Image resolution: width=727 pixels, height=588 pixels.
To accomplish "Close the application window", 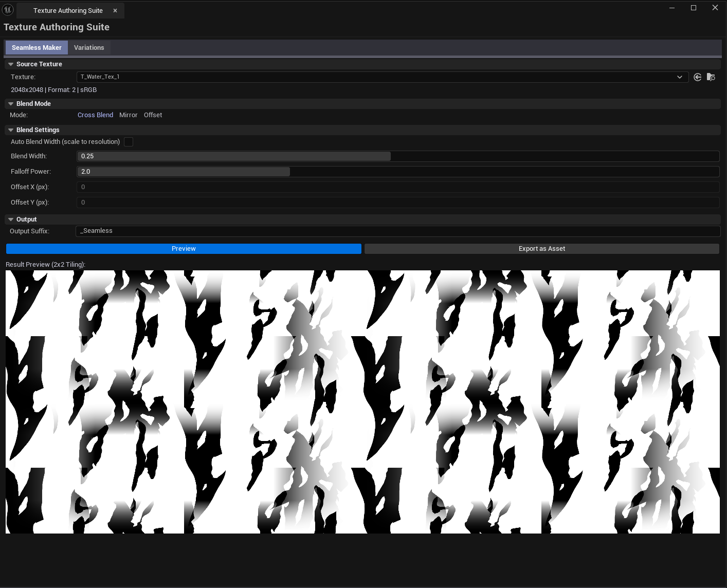I will tap(715, 8).
